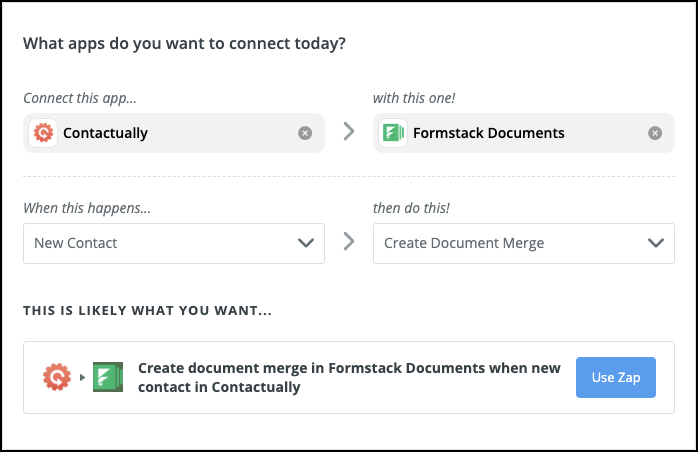Click the "This is likely what you want" heading
698x452 pixels.
pos(147,310)
